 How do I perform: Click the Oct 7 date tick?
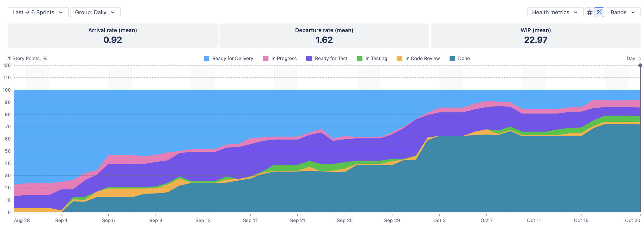(x=487, y=220)
